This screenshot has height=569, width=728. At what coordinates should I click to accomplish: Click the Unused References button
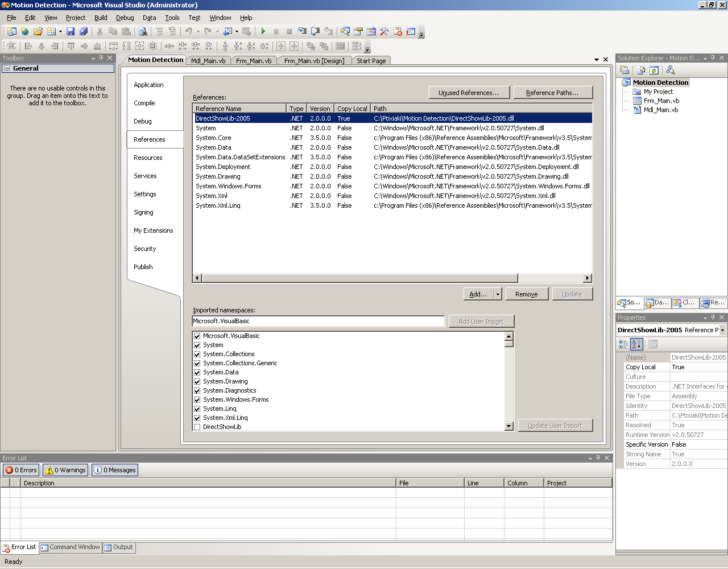coord(469,93)
